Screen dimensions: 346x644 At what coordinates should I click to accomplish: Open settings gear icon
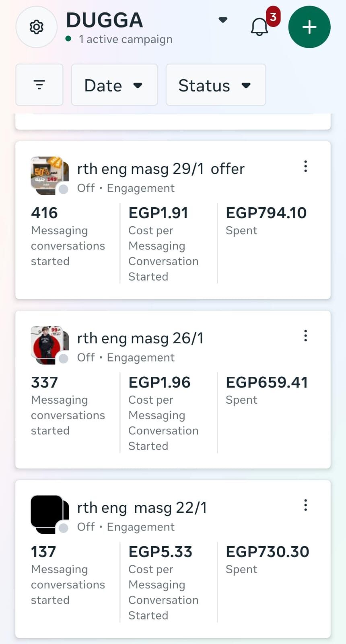click(36, 27)
